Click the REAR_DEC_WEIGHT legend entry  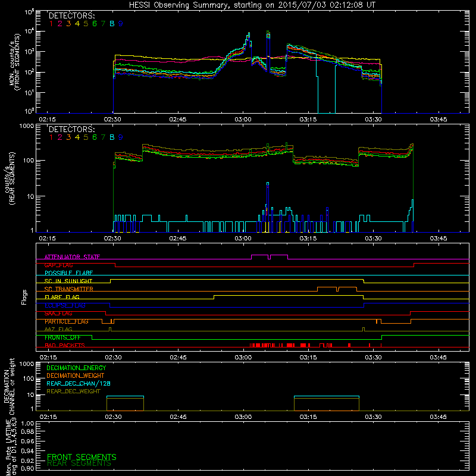[x=73, y=392]
